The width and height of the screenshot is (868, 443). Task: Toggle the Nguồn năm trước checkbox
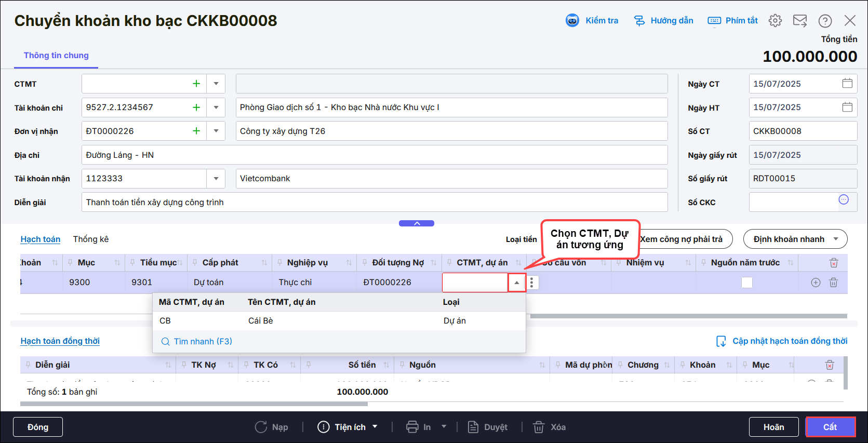click(x=746, y=283)
